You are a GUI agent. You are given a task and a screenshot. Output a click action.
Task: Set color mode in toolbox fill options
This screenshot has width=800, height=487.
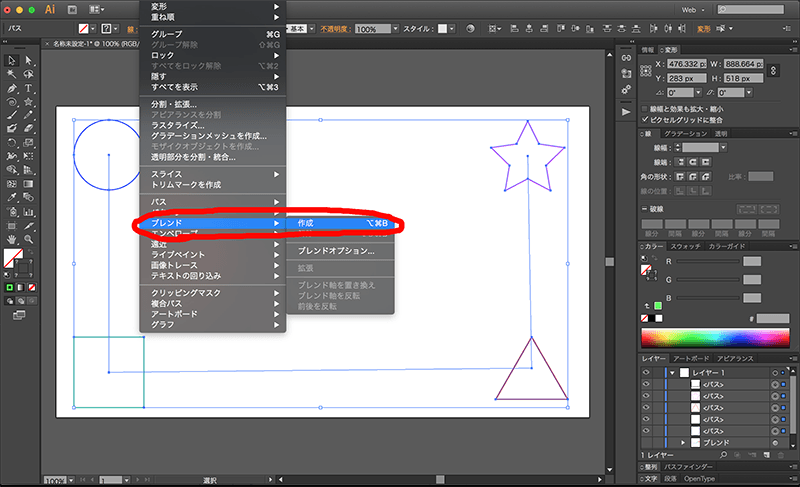[x=9, y=288]
